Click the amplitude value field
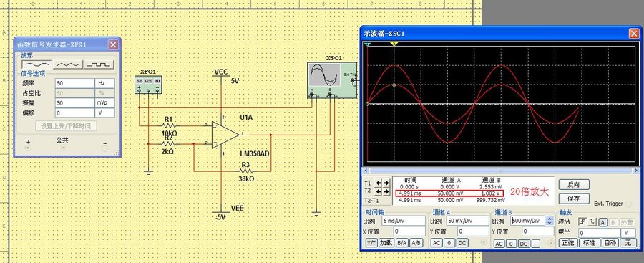This screenshot has width=644, height=263. tap(74, 102)
